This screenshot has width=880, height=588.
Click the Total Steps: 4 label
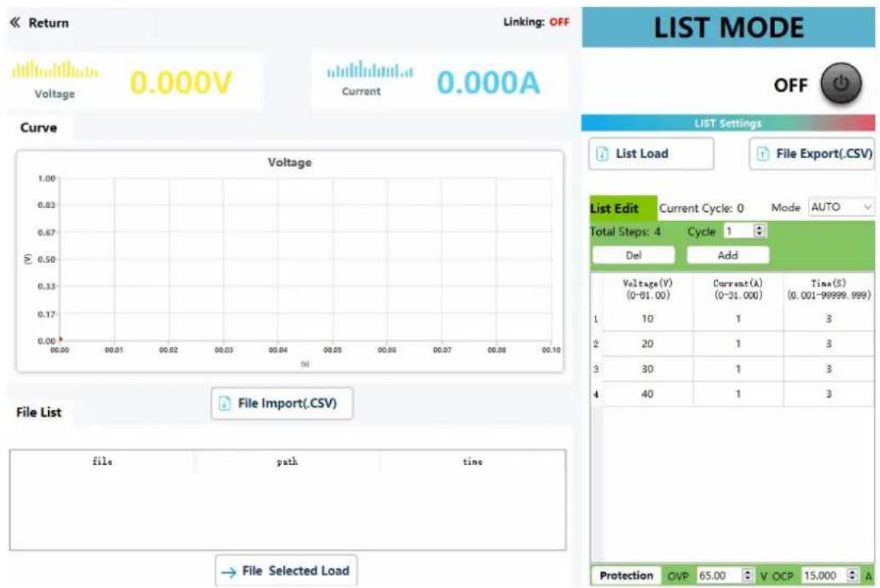[x=625, y=232]
